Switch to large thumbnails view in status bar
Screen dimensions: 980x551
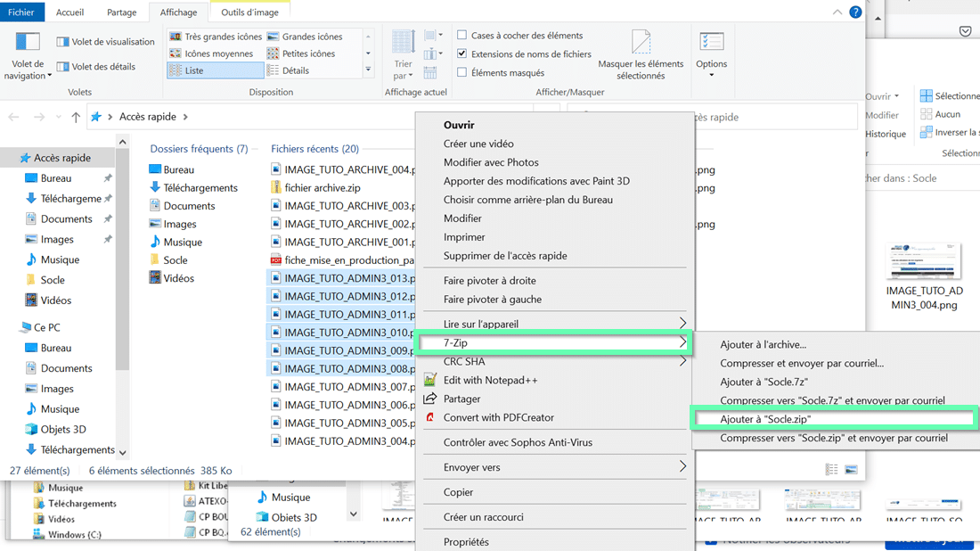tap(851, 469)
